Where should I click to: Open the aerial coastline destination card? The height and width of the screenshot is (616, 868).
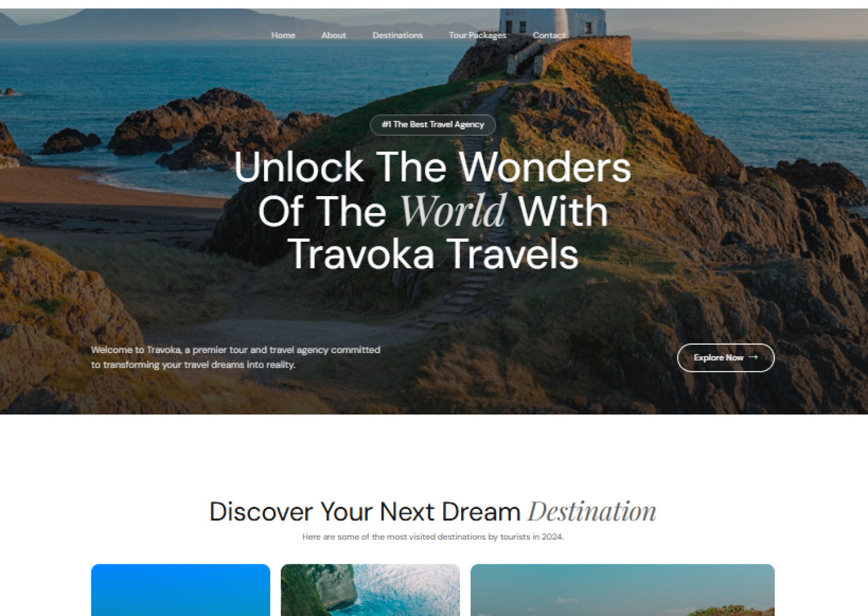click(370, 590)
